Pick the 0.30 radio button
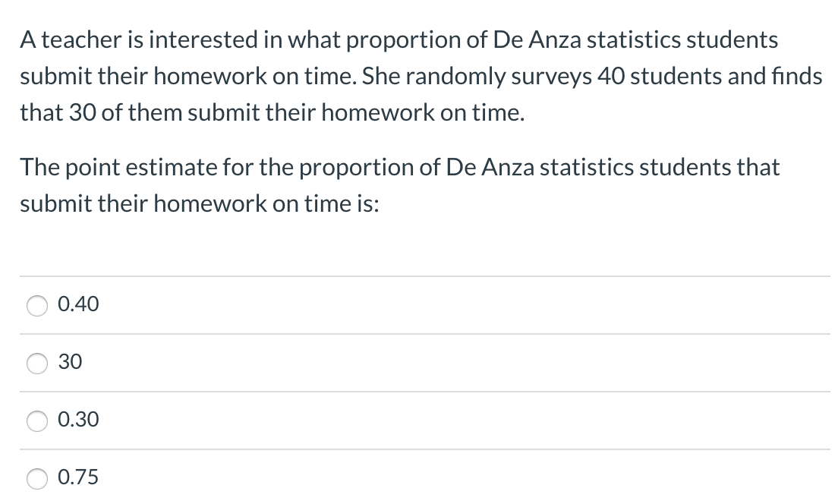This screenshot has height=504, width=838. click(x=37, y=421)
